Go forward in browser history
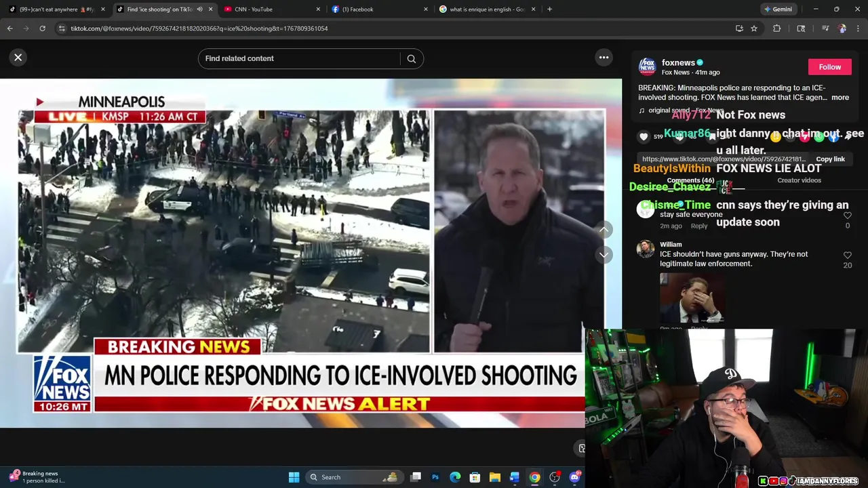Viewport: 868px width, 488px height. 26,28
